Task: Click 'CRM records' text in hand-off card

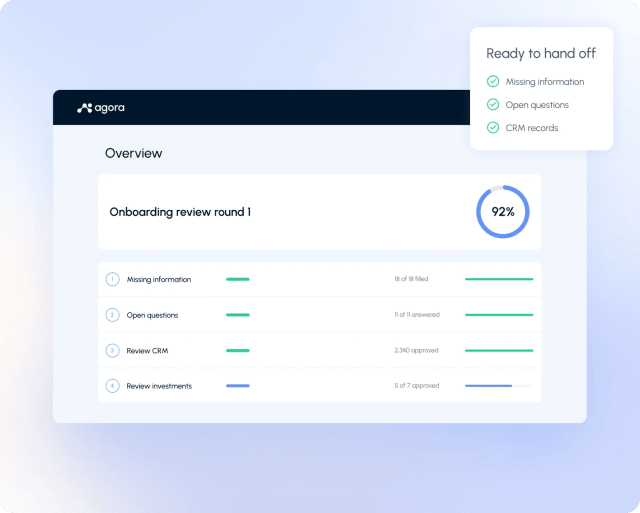Action: 532,128
